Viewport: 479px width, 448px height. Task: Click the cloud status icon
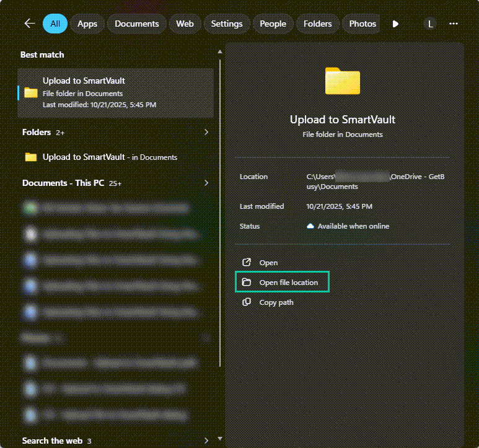click(x=310, y=226)
